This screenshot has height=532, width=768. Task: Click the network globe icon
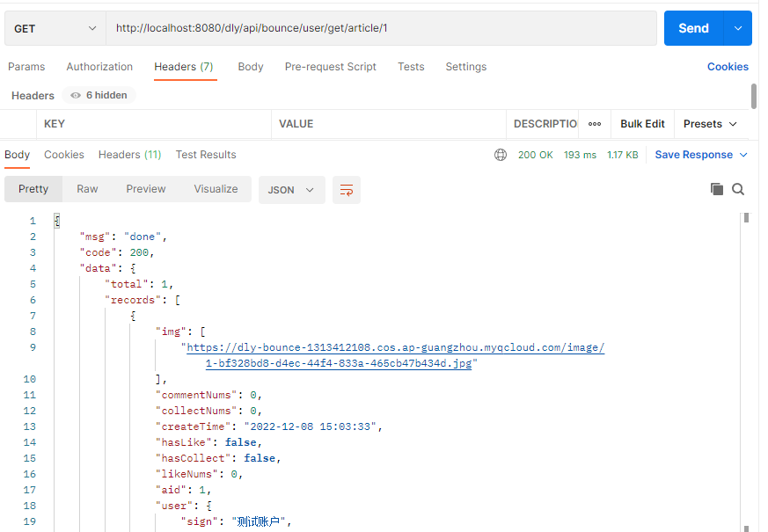coord(501,155)
